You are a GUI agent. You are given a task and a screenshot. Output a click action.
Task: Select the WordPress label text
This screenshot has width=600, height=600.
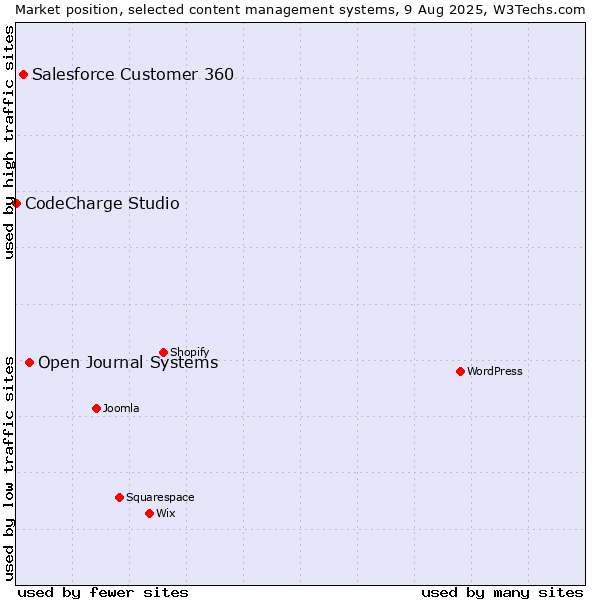click(494, 371)
